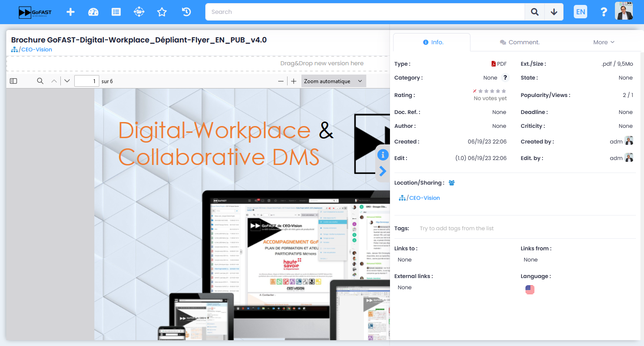Screen dimensions: 644x346
Task: Click Links from value None
Action: coord(531,260)
